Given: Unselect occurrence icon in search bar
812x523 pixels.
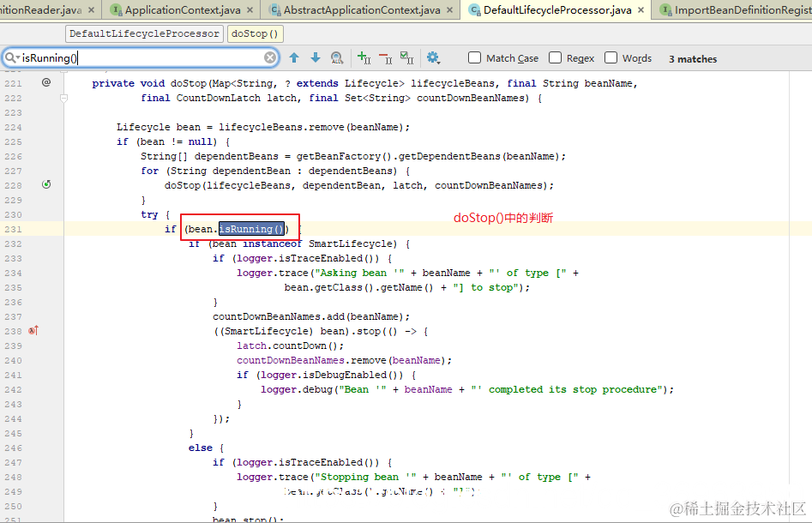Looking at the screenshot, I should coord(385,58).
